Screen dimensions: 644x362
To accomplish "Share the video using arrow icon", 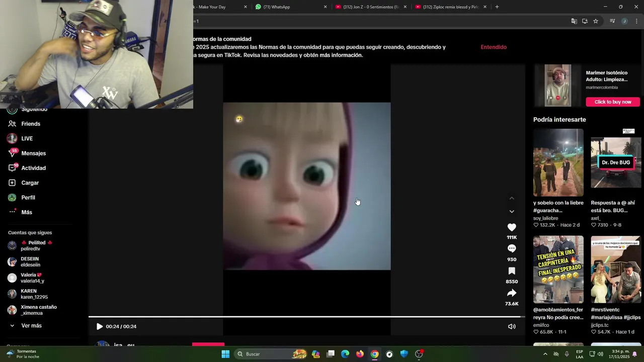I will tap(512, 293).
